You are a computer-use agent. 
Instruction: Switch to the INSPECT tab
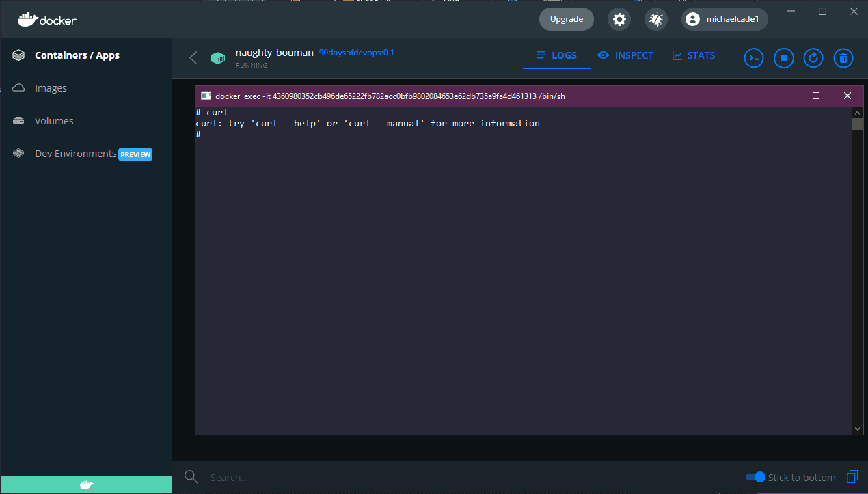point(625,55)
